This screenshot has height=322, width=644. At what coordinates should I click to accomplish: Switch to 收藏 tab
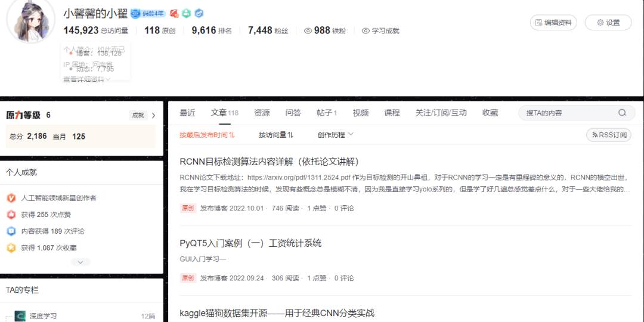pos(490,113)
